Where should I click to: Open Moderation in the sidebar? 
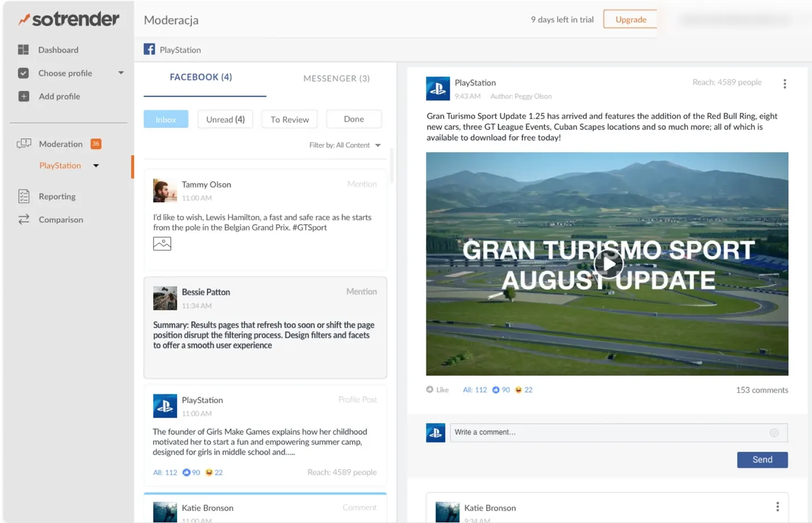coord(61,144)
